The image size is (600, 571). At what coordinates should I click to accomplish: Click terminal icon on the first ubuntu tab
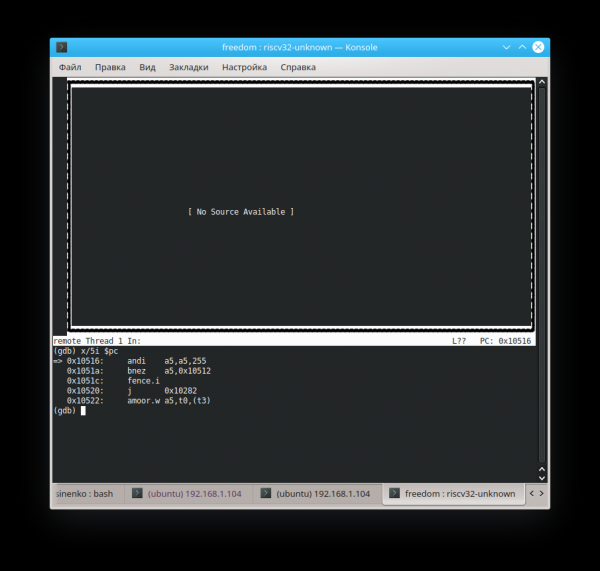pyautogui.click(x=137, y=494)
